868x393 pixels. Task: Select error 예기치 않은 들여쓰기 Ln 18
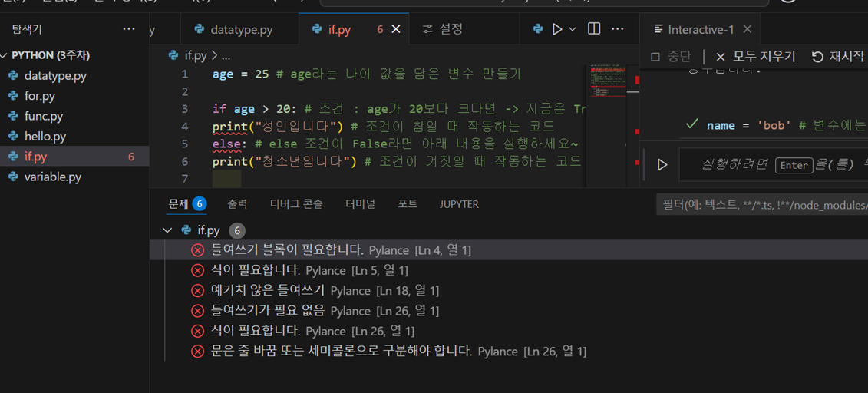pyautogui.click(x=509, y=290)
